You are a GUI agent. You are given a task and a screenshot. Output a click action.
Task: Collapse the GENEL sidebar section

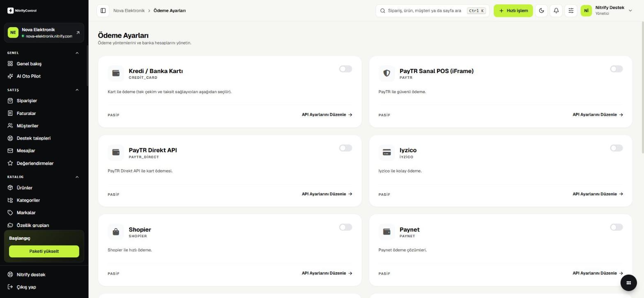click(x=77, y=53)
